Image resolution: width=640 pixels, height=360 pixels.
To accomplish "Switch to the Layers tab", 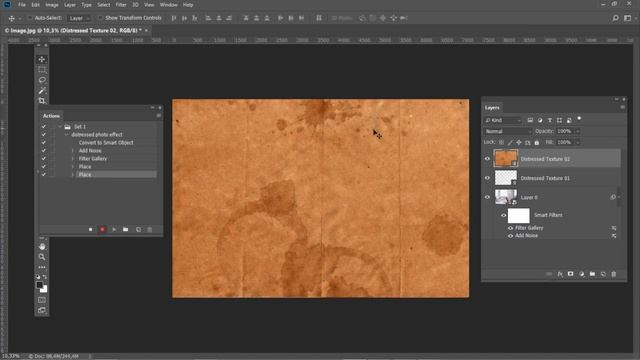I will tap(492, 108).
